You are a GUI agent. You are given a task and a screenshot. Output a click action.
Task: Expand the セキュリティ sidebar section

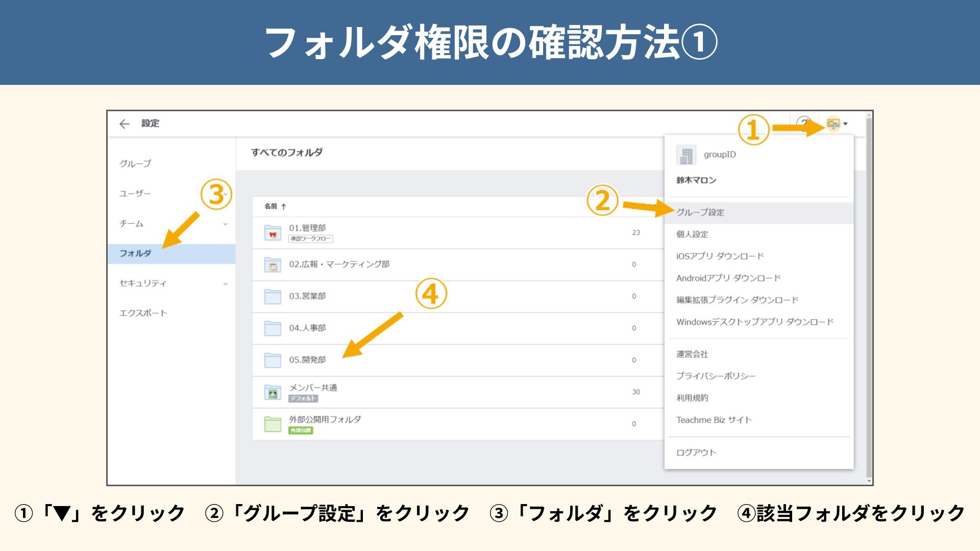pos(225,284)
